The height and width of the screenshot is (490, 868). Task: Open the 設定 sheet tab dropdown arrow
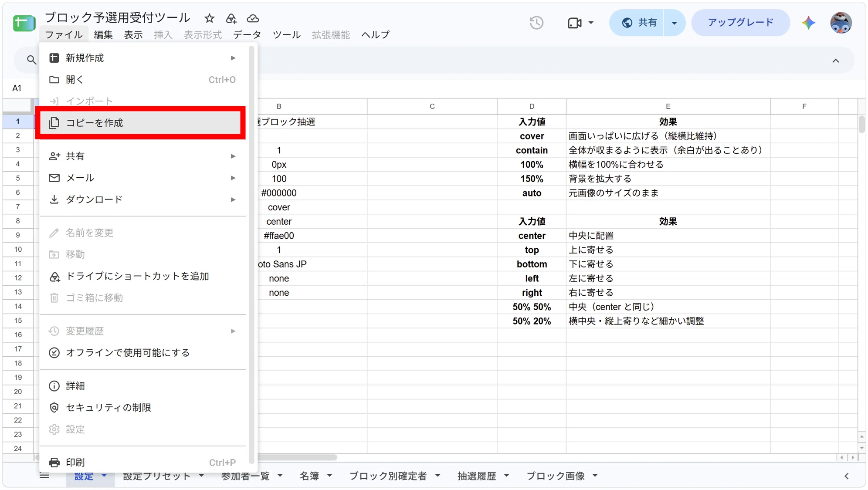104,476
